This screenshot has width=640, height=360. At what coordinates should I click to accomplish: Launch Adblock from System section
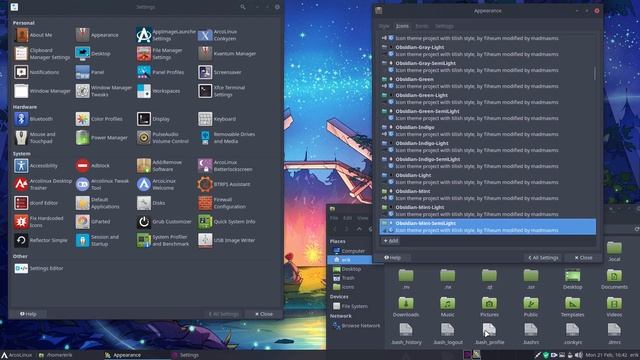(93, 166)
